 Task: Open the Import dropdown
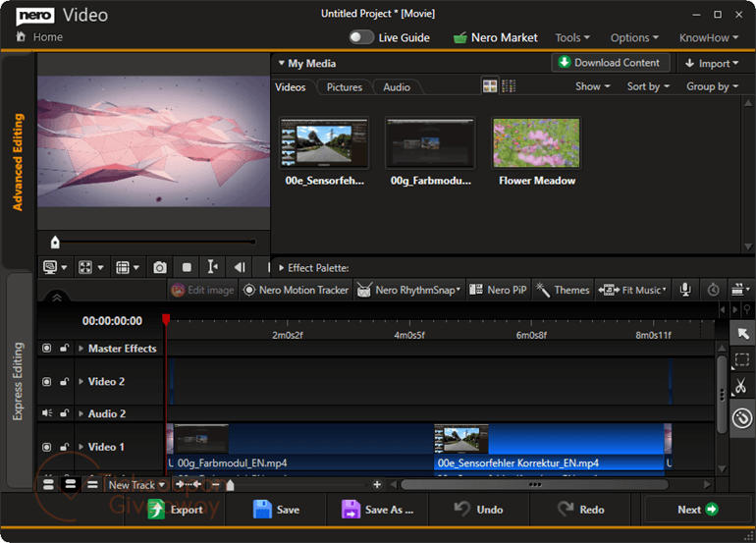click(x=712, y=63)
